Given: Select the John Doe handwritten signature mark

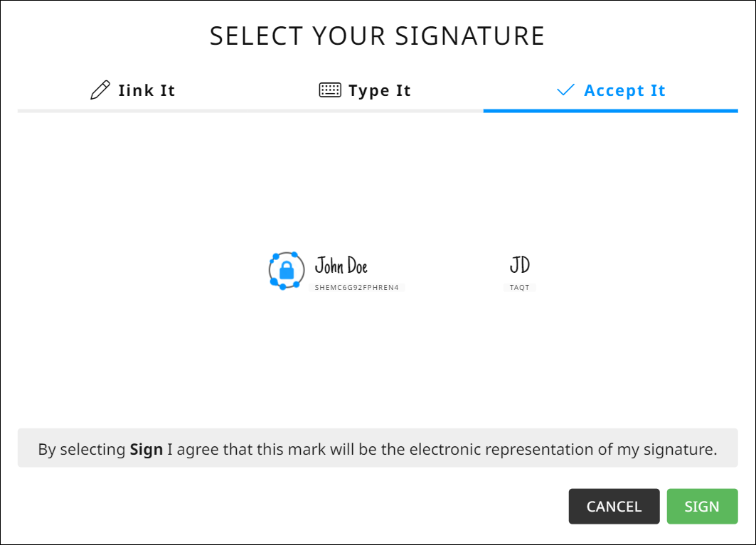Looking at the screenshot, I should click(342, 264).
